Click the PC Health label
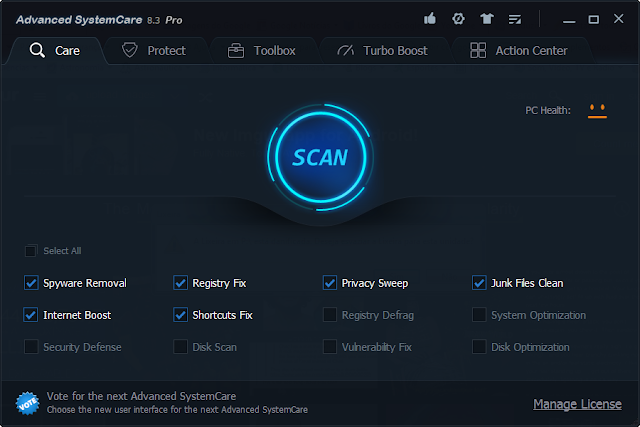The image size is (640, 427). click(x=548, y=110)
